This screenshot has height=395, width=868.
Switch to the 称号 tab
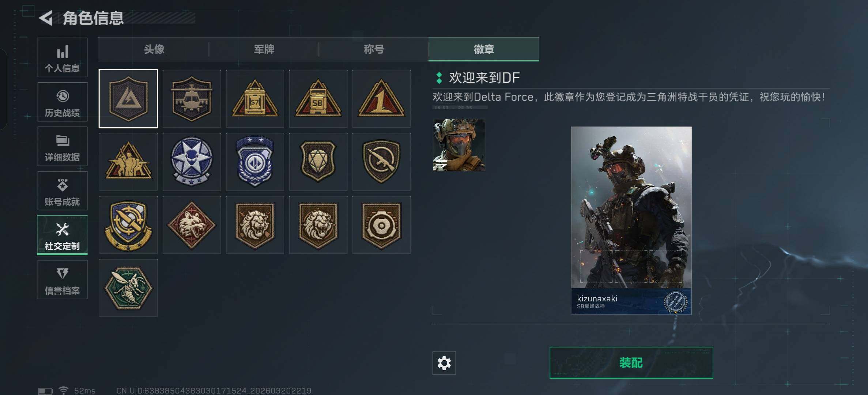[374, 49]
